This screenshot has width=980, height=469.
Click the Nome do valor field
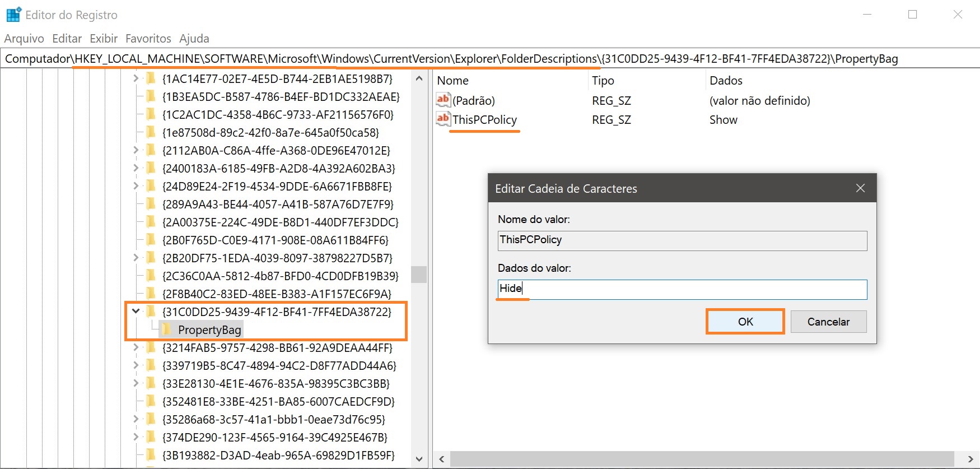click(682, 240)
